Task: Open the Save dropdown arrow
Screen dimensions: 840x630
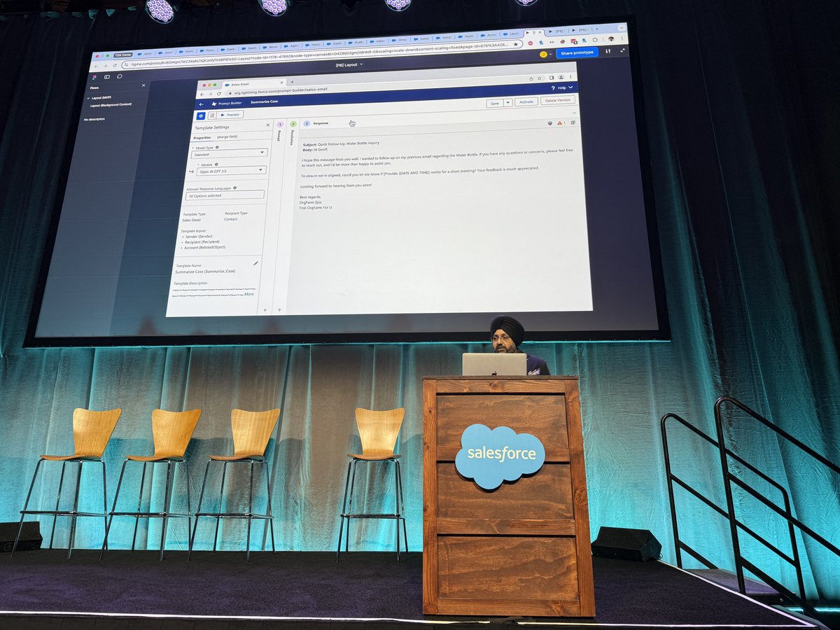Action: tap(508, 102)
